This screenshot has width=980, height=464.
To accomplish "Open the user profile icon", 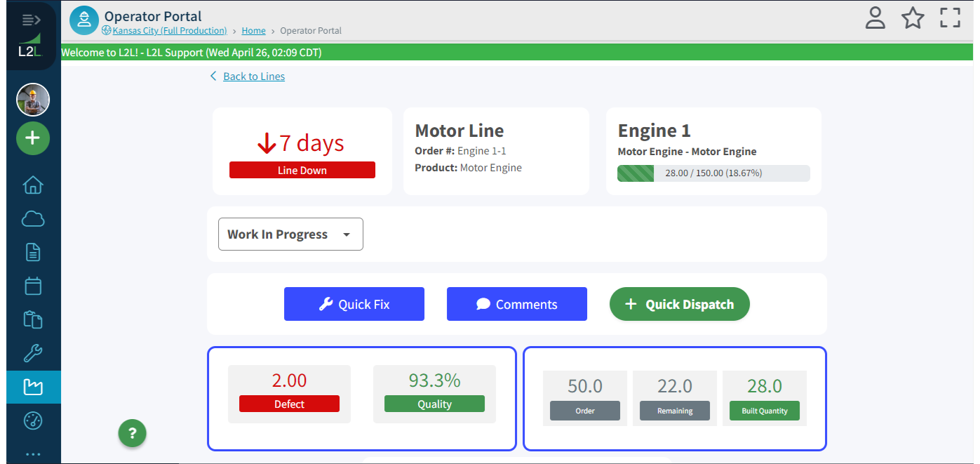I will tap(875, 18).
